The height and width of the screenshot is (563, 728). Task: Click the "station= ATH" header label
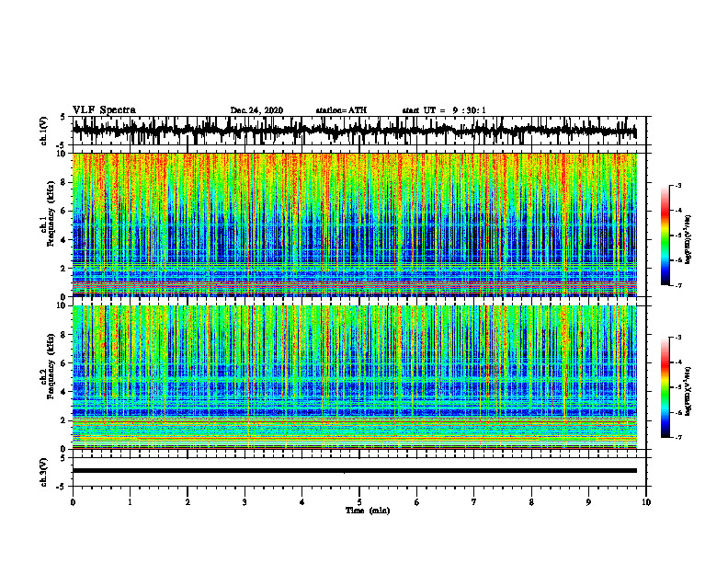coord(341,110)
